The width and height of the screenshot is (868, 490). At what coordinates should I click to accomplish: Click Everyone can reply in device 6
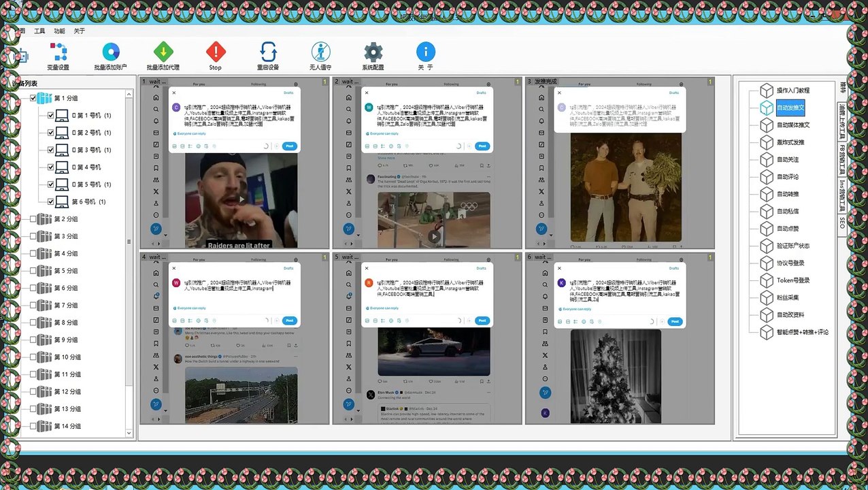(x=575, y=308)
